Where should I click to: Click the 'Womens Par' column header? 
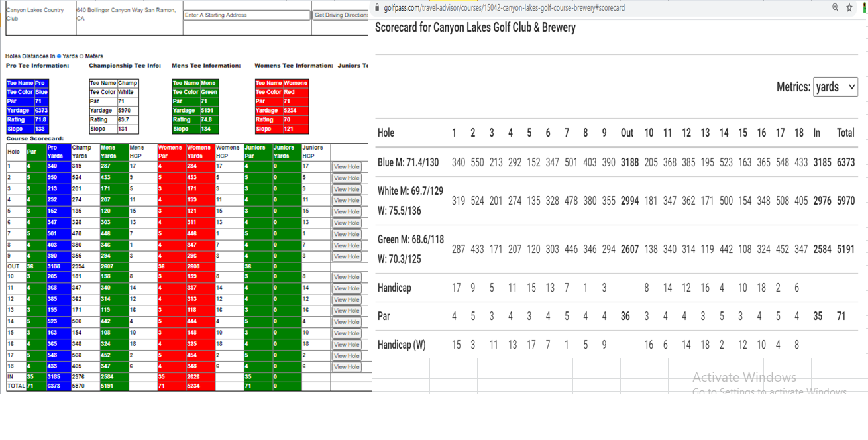click(172, 152)
